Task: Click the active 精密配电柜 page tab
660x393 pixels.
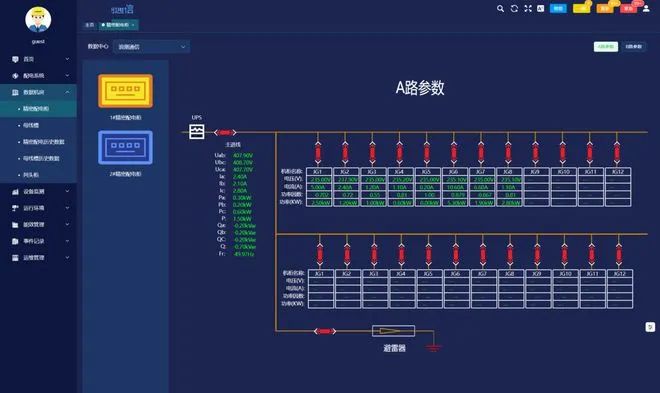Action: coord(118,25)
